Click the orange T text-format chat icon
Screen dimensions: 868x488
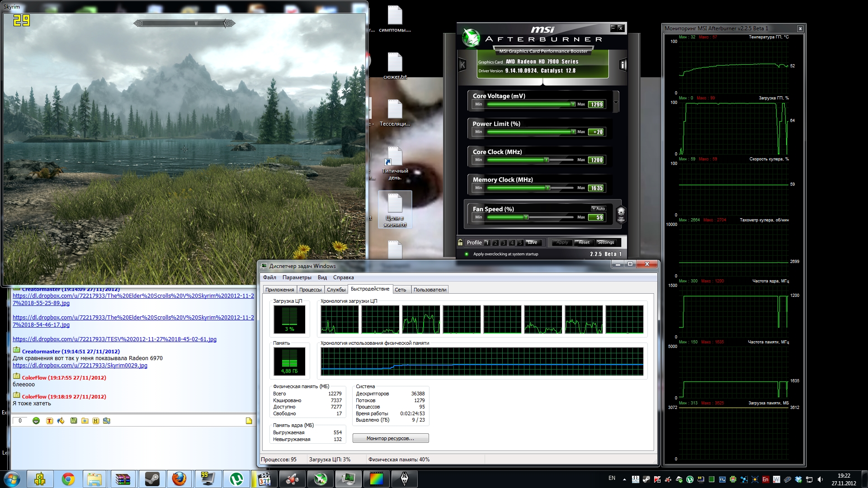(49, 421)
